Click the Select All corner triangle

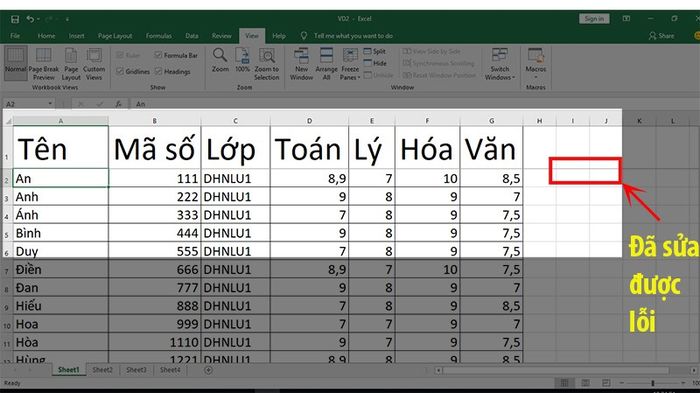coord(8,121)
